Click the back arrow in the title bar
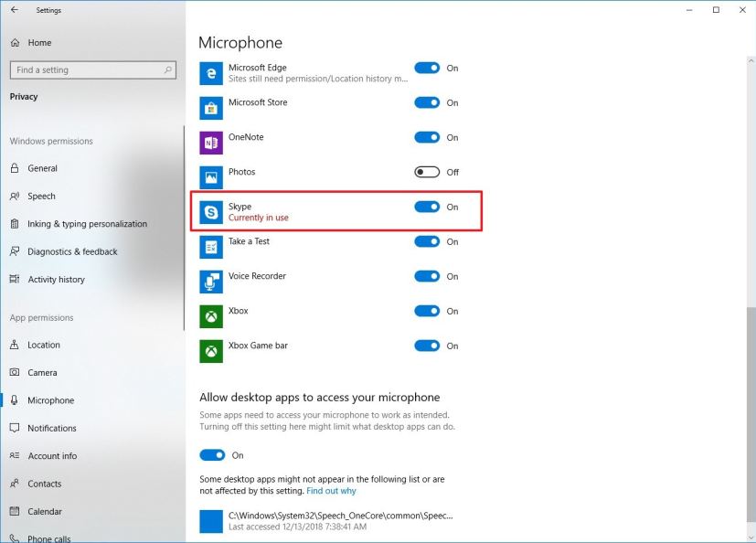 [14, 10]
